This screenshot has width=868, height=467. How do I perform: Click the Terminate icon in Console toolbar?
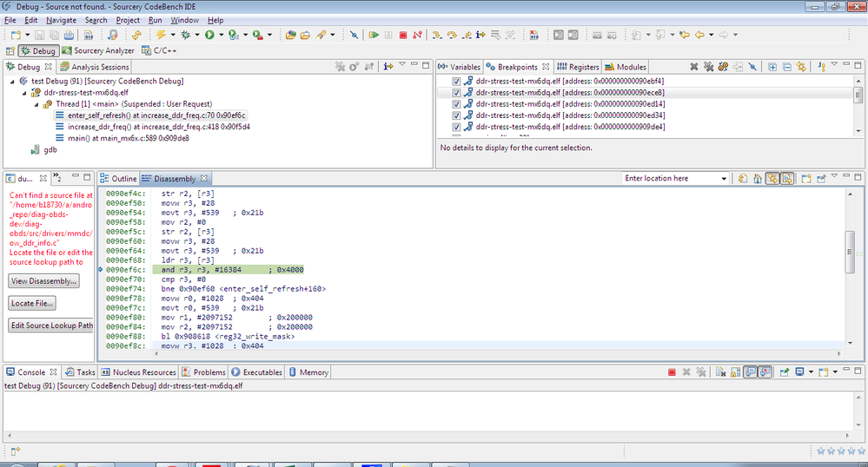tap(672, 372)
